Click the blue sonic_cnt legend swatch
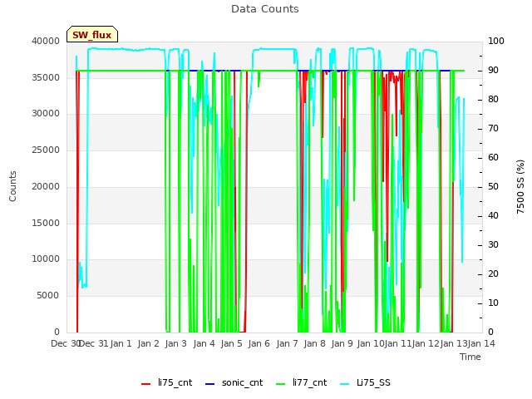The width and height of the screenshot is (532, 399). pos(210,384)
